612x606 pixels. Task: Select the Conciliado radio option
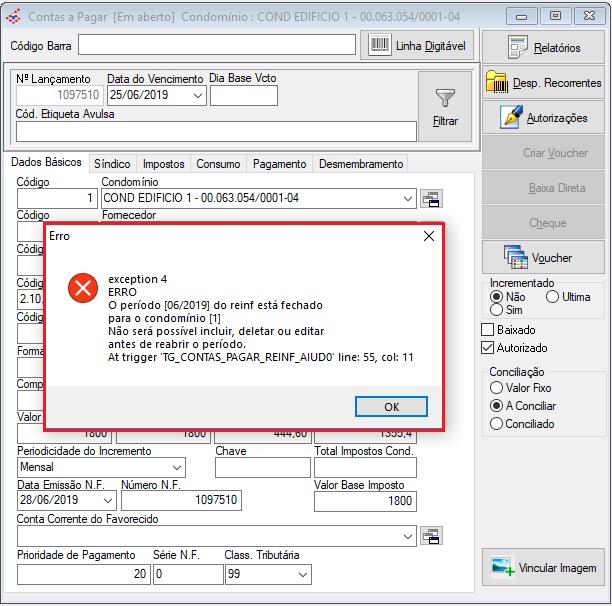(x=496, y=424)
